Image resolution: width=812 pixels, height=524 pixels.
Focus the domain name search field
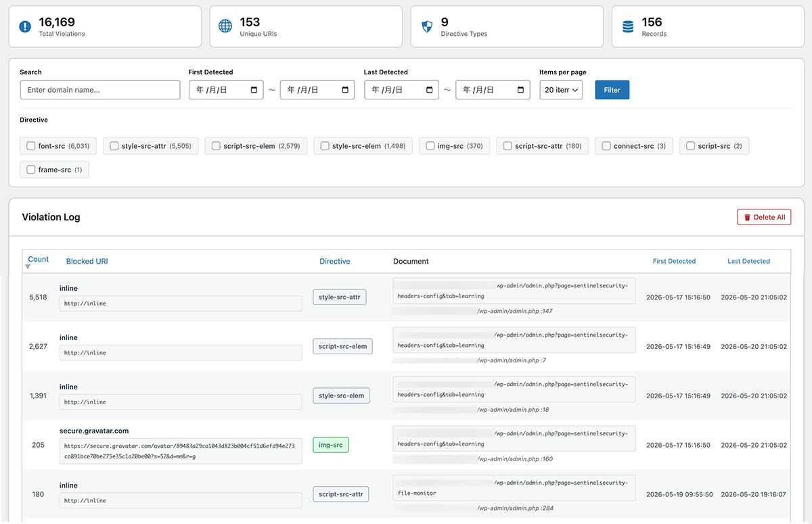100,90
